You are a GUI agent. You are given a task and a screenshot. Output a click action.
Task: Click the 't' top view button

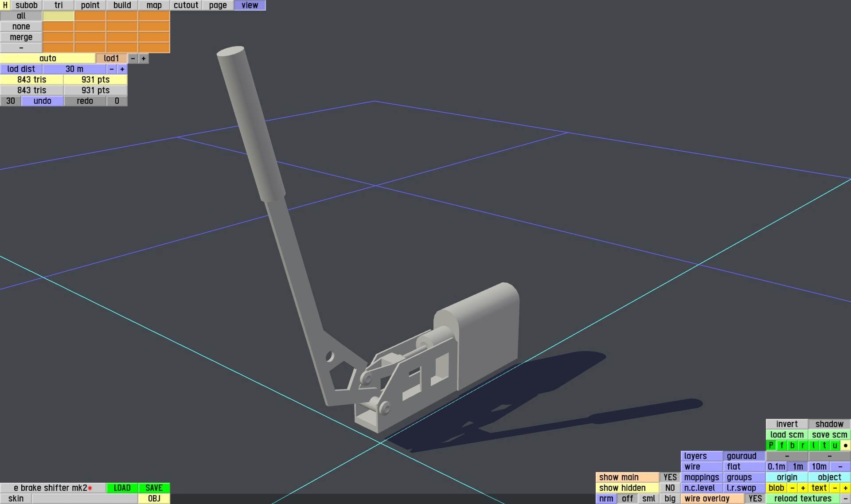(x=824, y=445)
